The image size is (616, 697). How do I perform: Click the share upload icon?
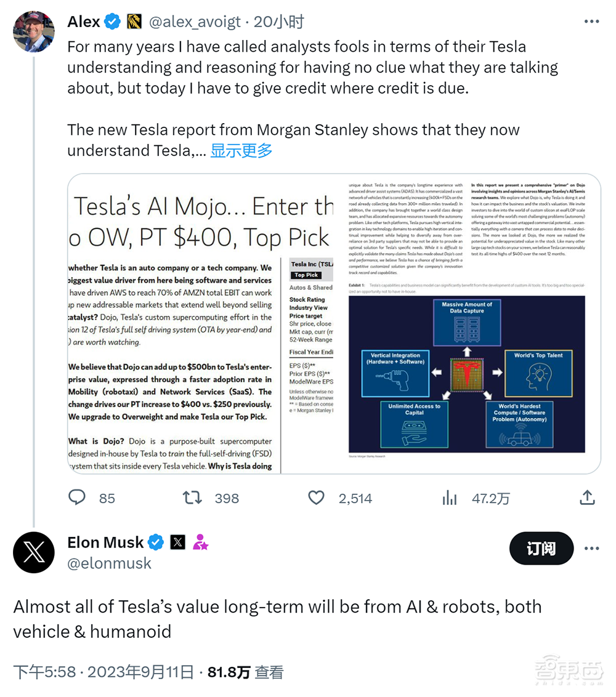[x=587, y=498]
